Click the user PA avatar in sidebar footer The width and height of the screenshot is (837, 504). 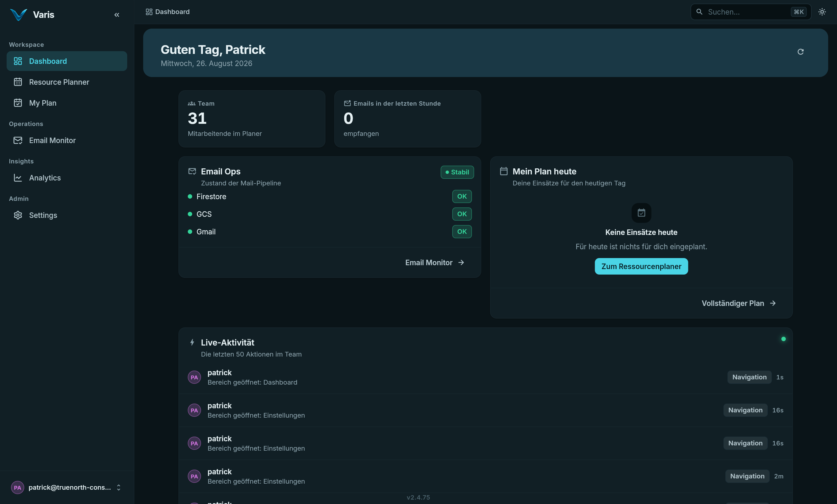pyautogui.click(x=18, y=487)
